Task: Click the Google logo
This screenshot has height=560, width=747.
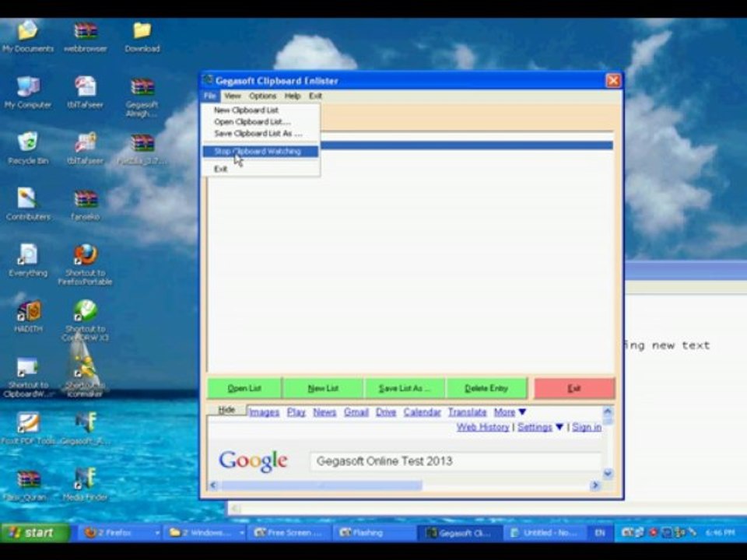Action: pos(253,461)
